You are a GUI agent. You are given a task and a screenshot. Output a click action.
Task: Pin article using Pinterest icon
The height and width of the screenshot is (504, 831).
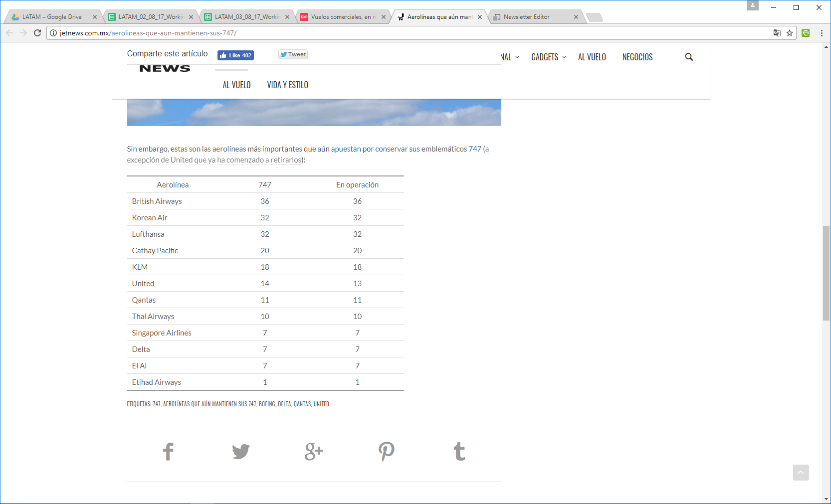(387, 452)
